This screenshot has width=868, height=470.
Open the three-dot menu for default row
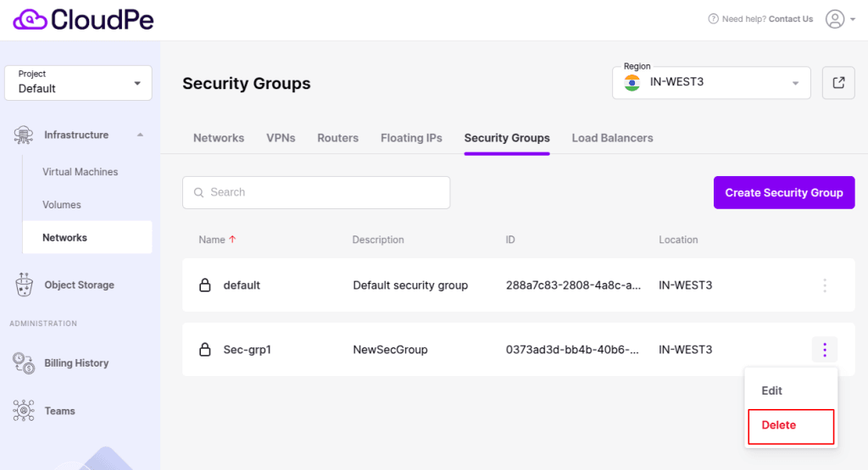825,285
